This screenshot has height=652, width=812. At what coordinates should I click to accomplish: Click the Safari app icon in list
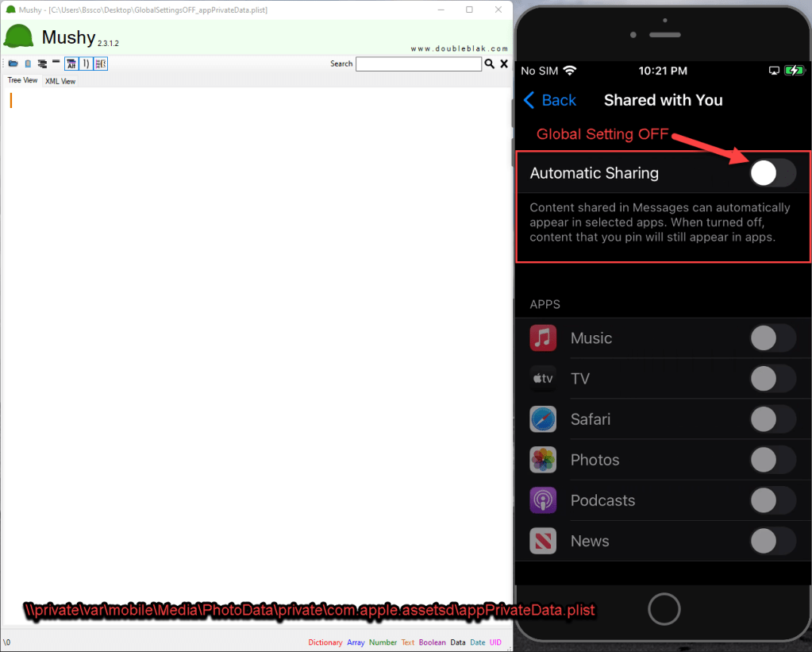[543, 419]
